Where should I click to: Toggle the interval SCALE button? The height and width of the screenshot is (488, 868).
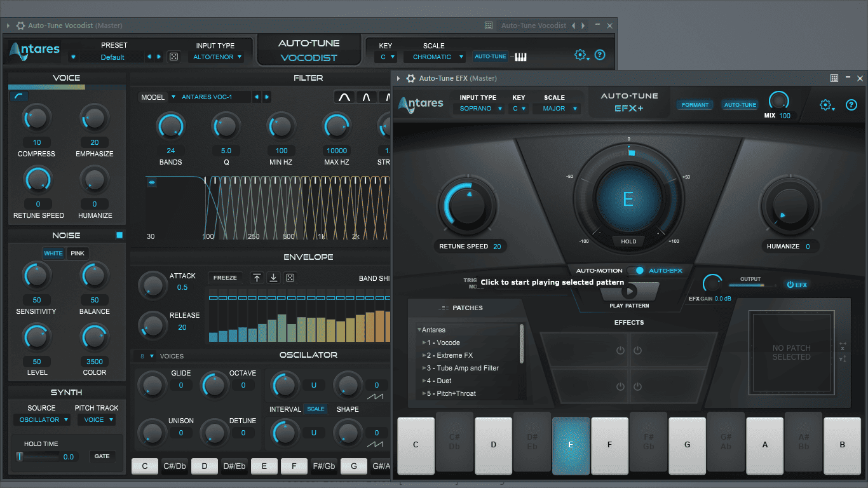click(316, 409)
